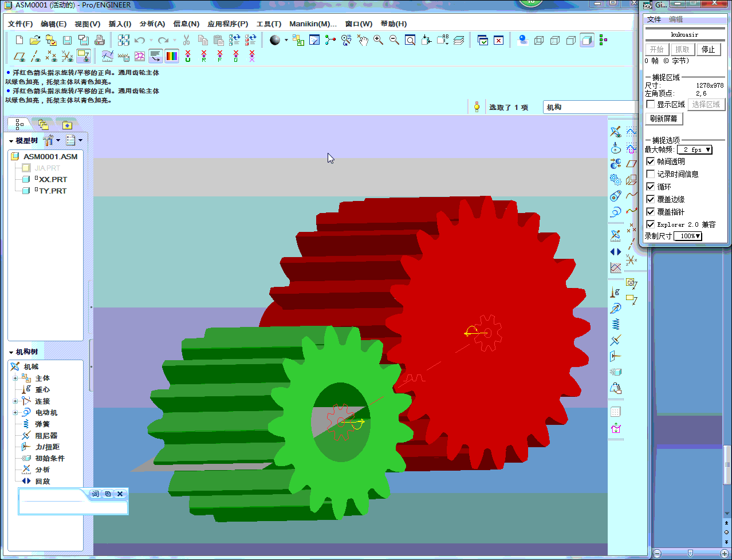Expand the 主体 node in mechanism tree
Viewport: 732px width, 560px height.
pyautogui.click(x=15, y=378)
